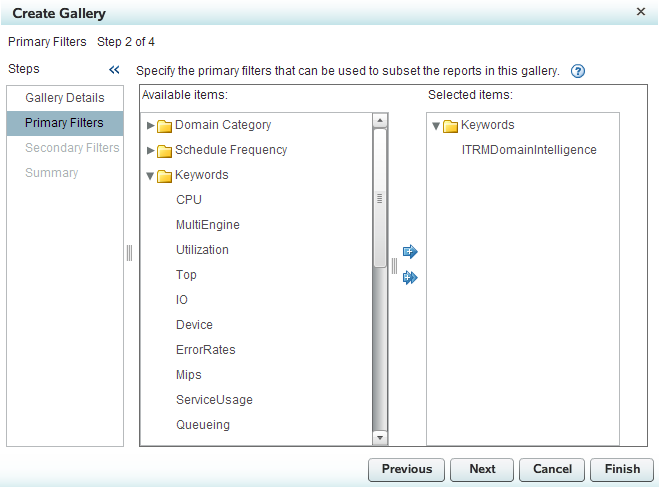Screen dimensions: 659x487
Task: Select ITRMDomainIntelligence in Selected items
Action: [x=529, y=150]
